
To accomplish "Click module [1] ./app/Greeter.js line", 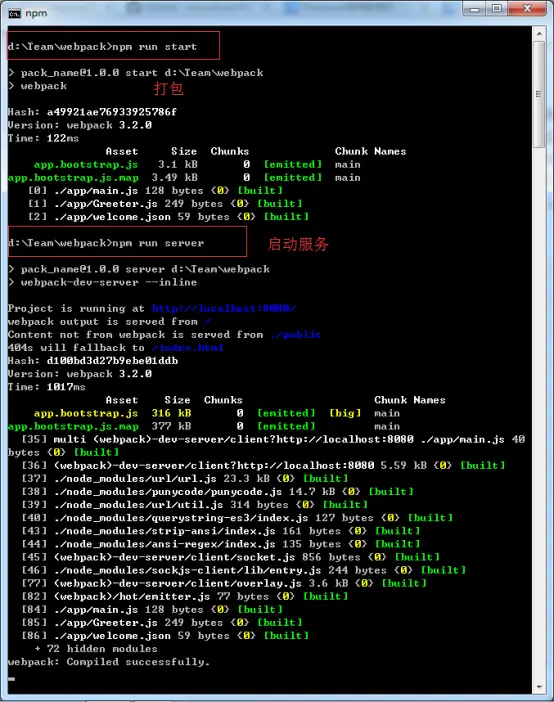I will [x=165, y=204].
